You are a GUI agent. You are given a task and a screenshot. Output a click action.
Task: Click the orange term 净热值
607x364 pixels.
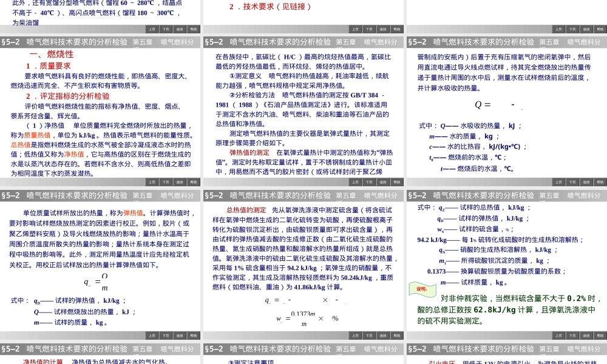pyautogui.click(x=74, y=154)
